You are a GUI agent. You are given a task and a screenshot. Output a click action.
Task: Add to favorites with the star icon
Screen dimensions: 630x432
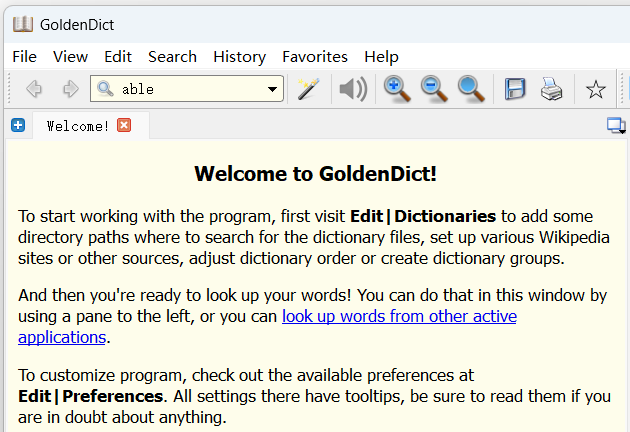point(596,90)
